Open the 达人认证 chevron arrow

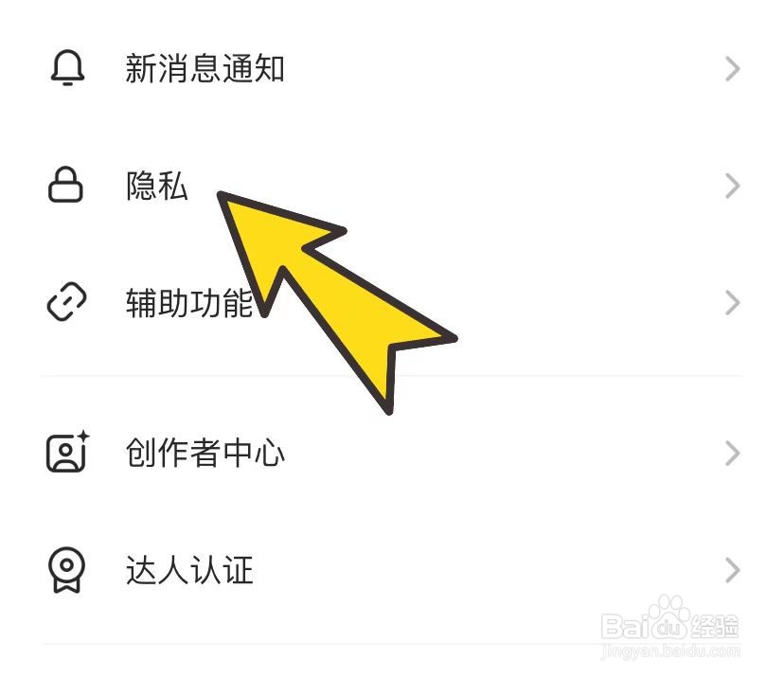(733, 570)
